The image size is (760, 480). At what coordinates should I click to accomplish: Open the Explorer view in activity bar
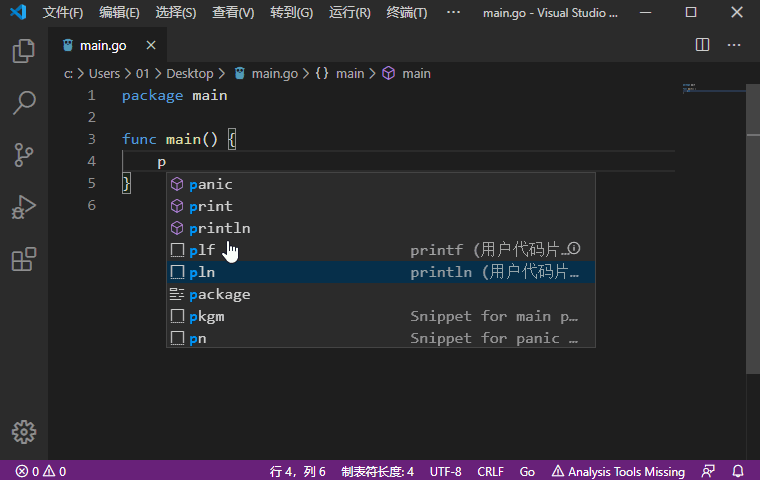point(24,51)
